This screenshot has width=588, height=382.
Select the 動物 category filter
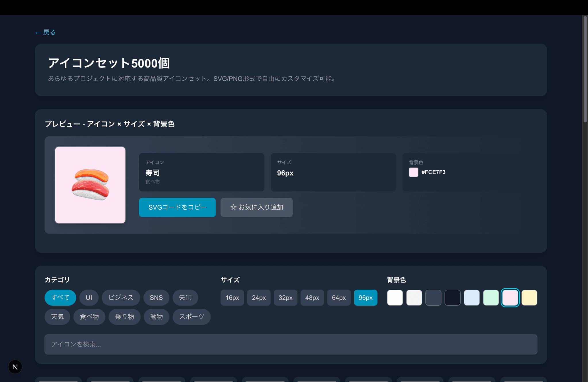tap(156, 317)
